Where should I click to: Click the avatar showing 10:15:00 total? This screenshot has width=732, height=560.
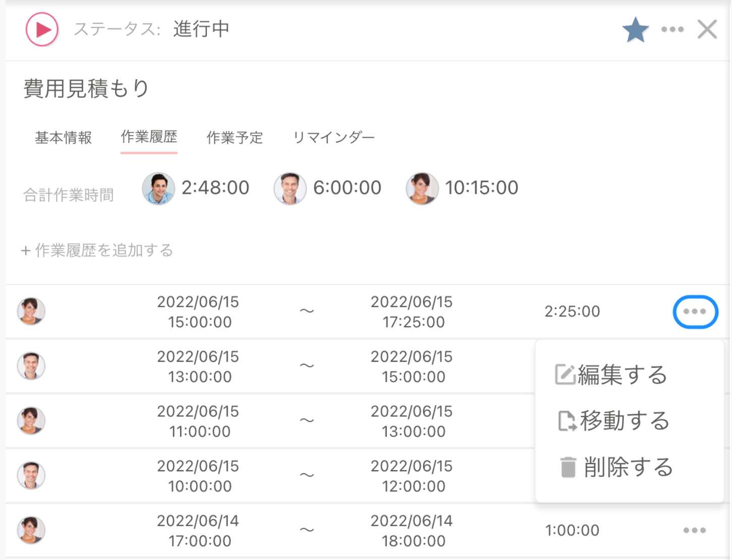(422, 188)
